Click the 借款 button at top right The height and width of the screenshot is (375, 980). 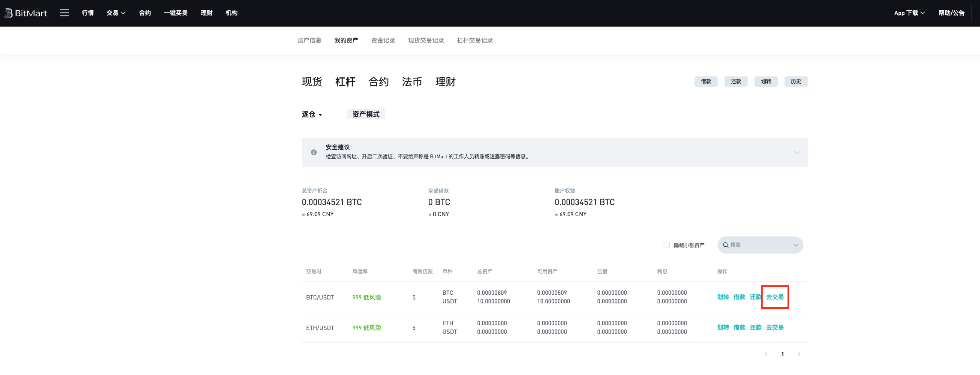point(706,82)
